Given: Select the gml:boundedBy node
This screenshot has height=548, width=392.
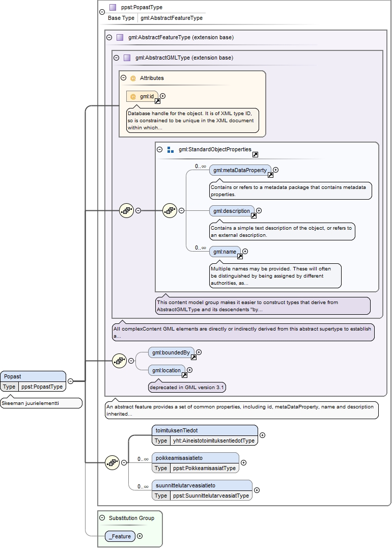Looking at the screenshot, I should pos(171,352).
